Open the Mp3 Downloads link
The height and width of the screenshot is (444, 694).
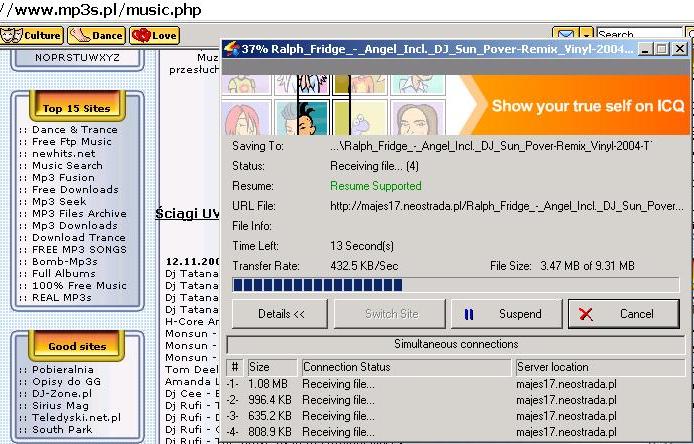[75, 225]
